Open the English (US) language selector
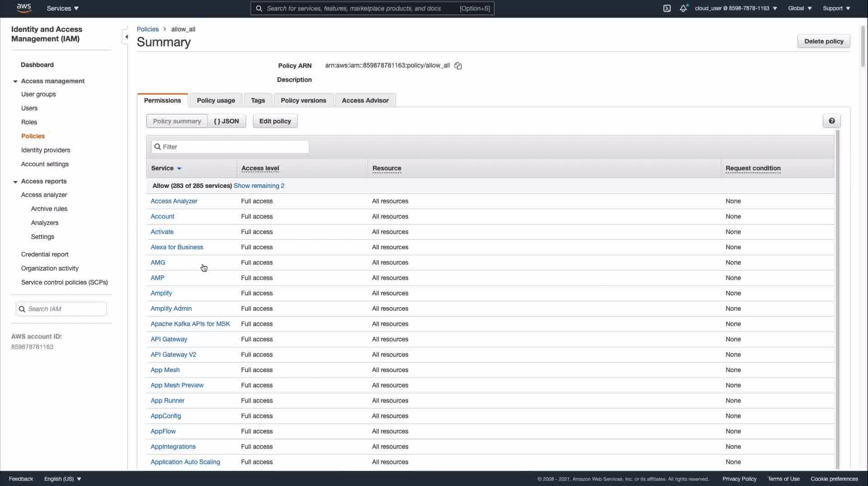 tap(62, 479)
